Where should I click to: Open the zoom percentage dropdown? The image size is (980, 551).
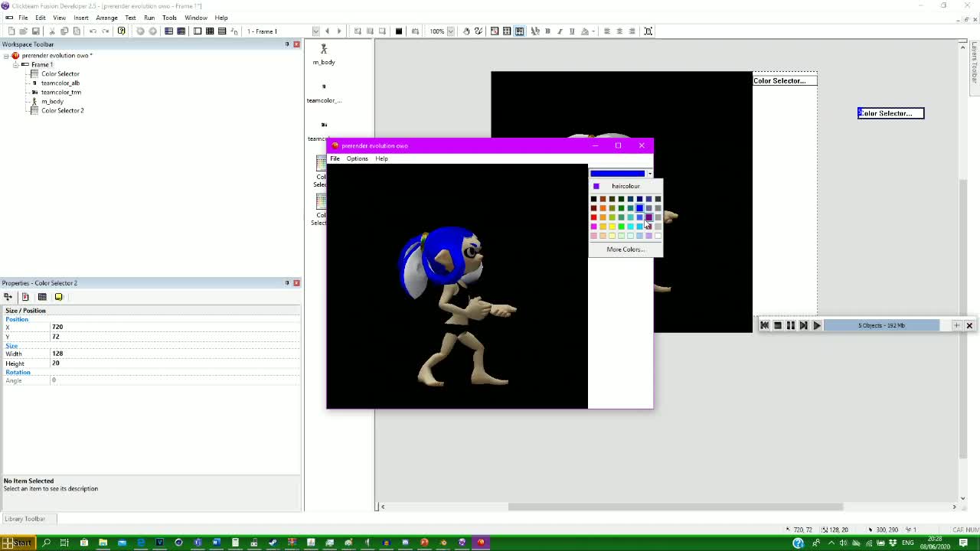451,31
